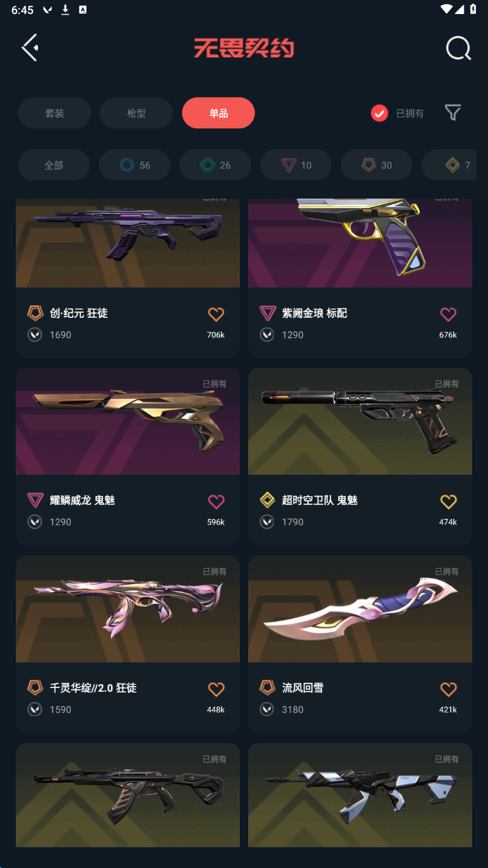Screen dimensions: 488x868
Task: Favorite 流风回雪 knife heart icon
Action: 448,689
